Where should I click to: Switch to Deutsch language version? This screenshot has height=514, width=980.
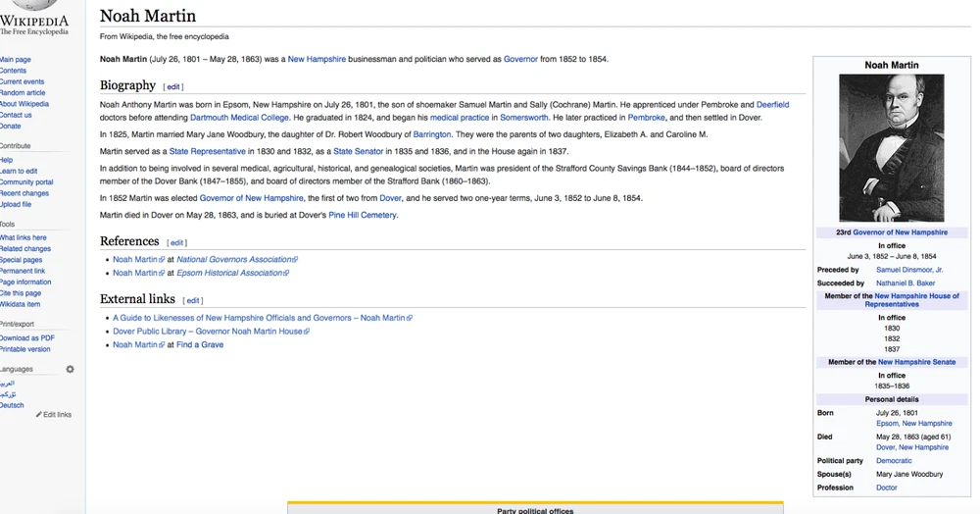tap(13, 405)
